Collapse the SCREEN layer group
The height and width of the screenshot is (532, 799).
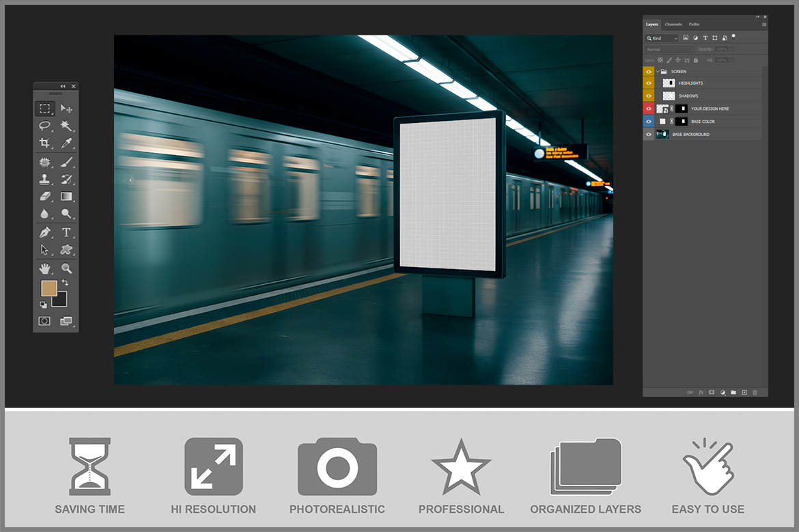click(657, 71)
